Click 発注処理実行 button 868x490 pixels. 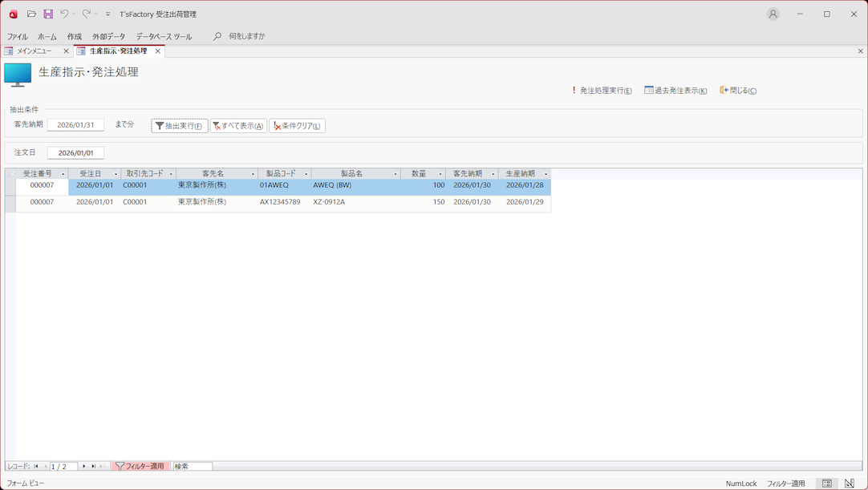coord(601,91)
